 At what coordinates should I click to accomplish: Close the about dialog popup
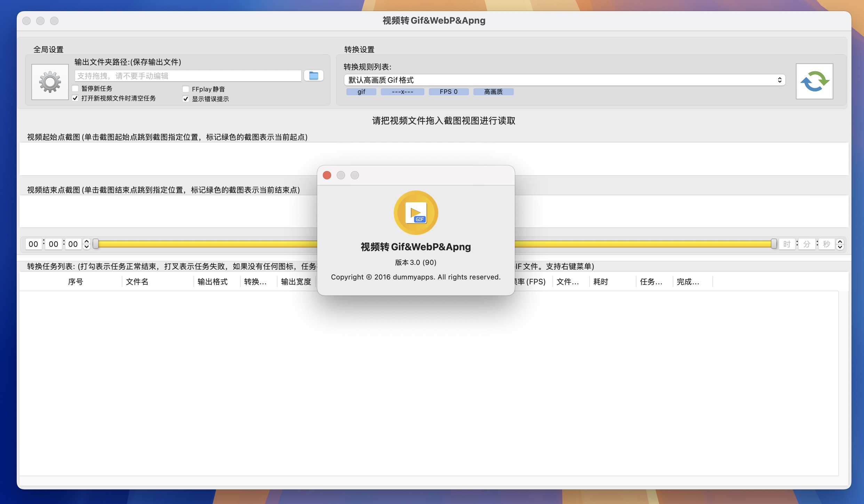[x=327, y=174]
